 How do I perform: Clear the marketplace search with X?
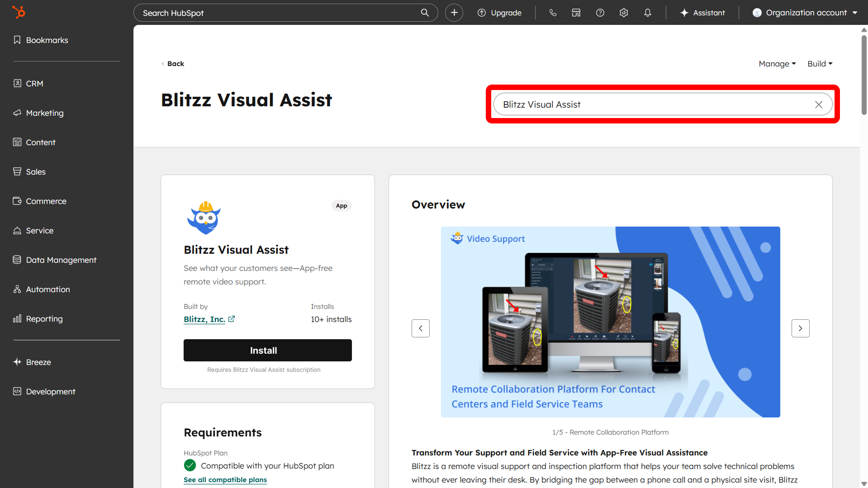click(x=819, y=104)
